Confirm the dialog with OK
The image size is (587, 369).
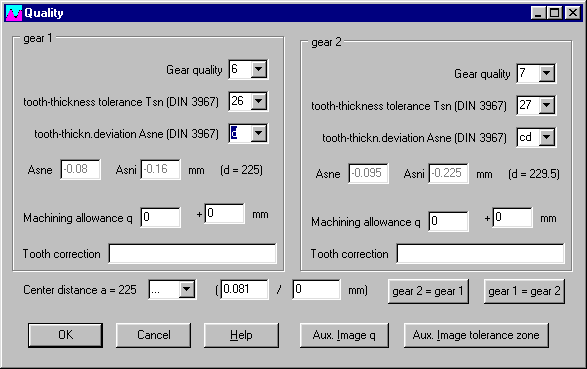(x=65, y=335)
